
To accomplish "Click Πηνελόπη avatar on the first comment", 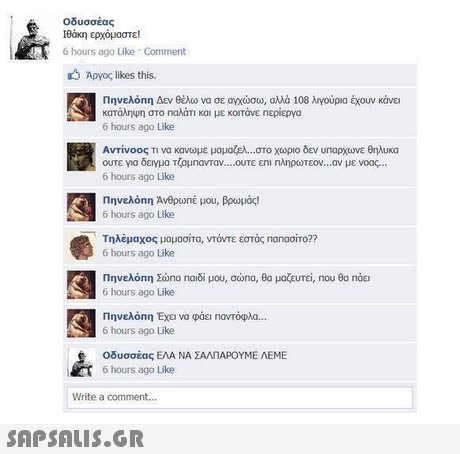I will [x=81, y=107].
